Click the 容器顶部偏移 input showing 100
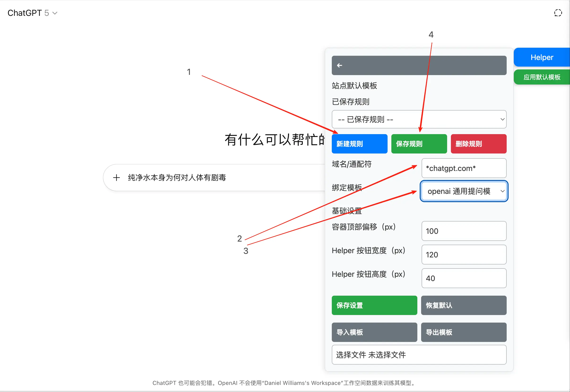The width and height of the screenshot is (570, 392). pyautogui.click(x=464, y=231)
